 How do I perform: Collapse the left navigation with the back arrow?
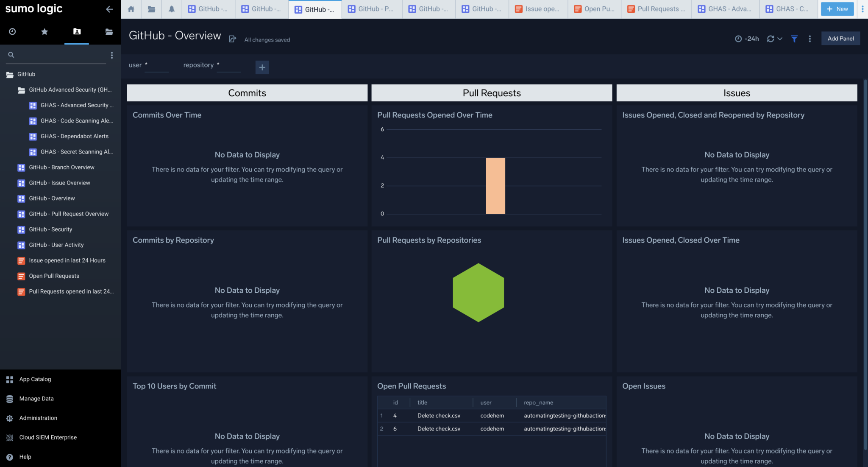pyautogui.click(x=109, y=9)
